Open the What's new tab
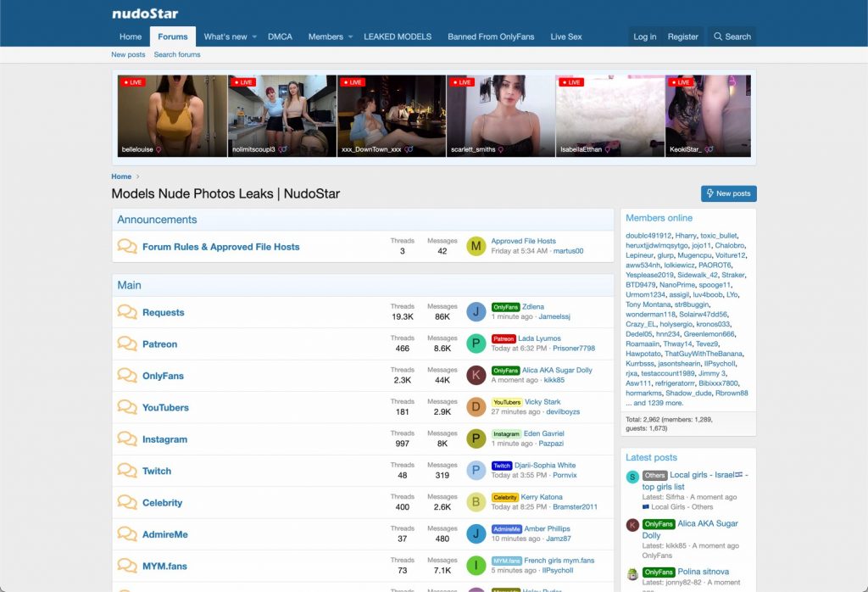The width and height of the screenshot is (868, 592). [x=225, y=36]
